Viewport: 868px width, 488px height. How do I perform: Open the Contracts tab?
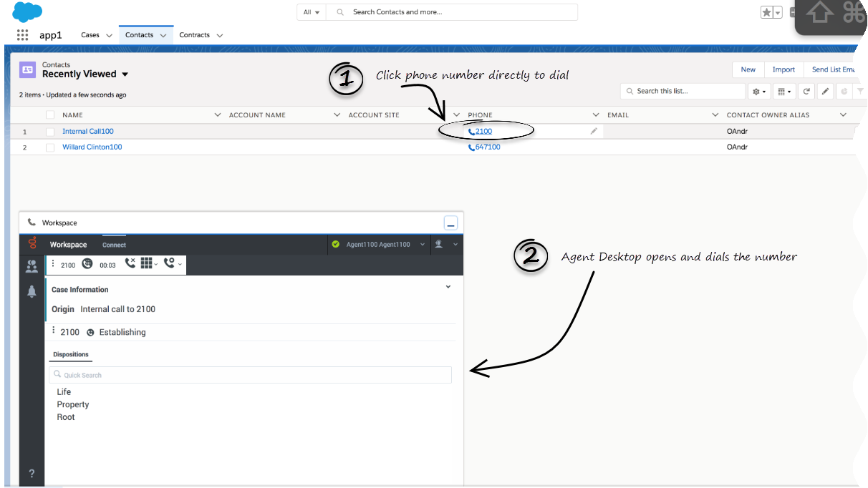(x=194, y=35)
